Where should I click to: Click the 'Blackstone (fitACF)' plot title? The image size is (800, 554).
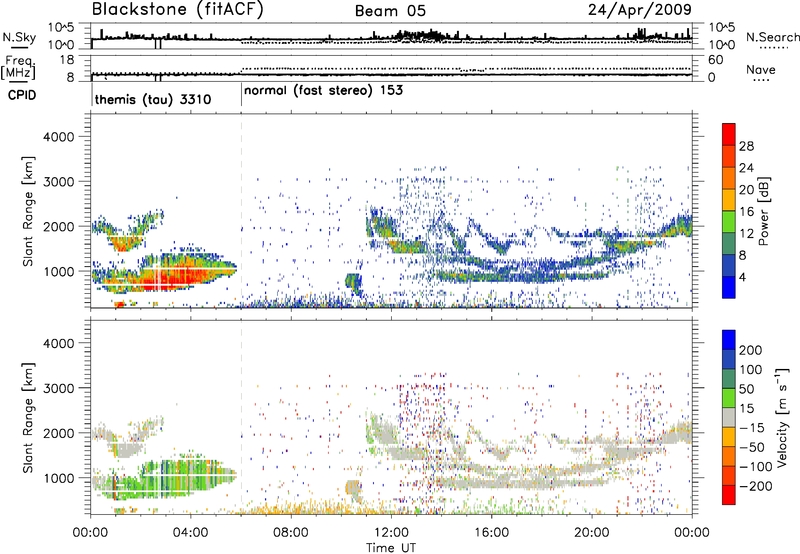(178, 9)
